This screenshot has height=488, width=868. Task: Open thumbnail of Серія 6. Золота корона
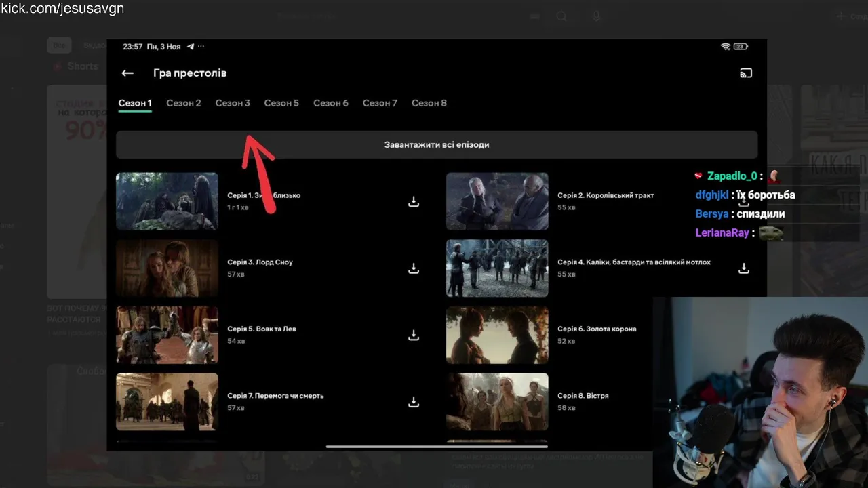pyautogui.click(x=497, y=335)
